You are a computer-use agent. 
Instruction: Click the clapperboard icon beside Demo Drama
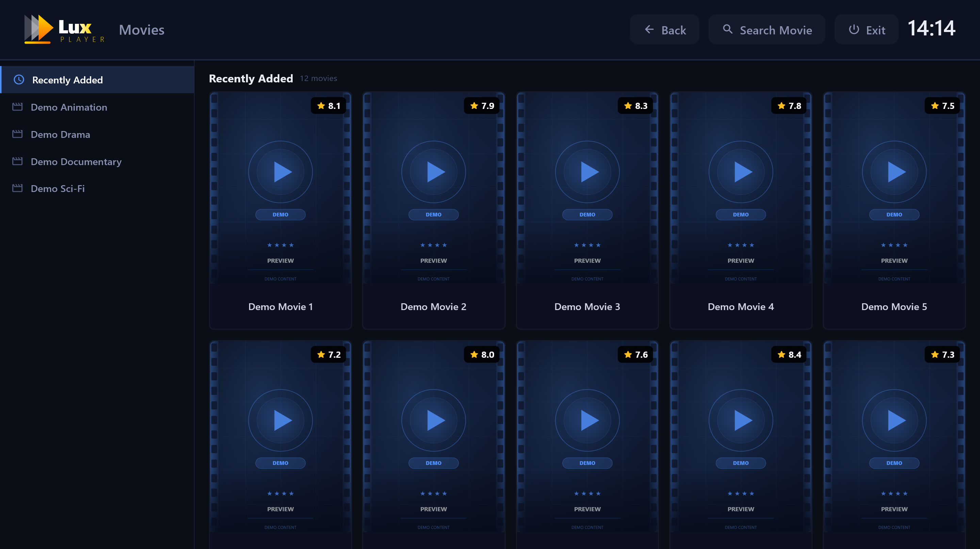point(17,134)
